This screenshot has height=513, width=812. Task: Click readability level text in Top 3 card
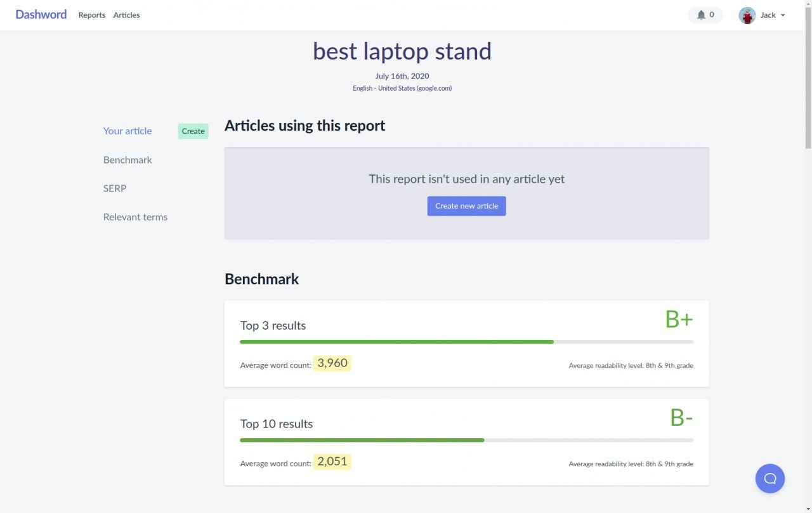tap(631, 366)
